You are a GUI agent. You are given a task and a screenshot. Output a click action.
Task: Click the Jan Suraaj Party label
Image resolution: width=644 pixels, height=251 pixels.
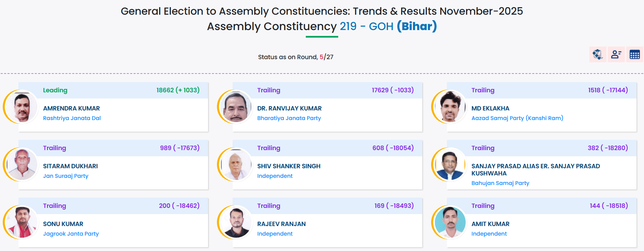66,176
